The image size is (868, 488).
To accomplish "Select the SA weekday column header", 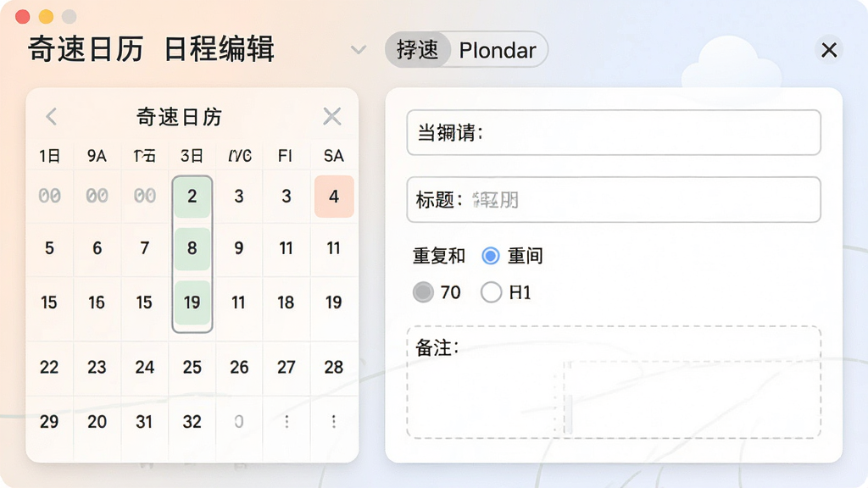I will click(334, 156).
